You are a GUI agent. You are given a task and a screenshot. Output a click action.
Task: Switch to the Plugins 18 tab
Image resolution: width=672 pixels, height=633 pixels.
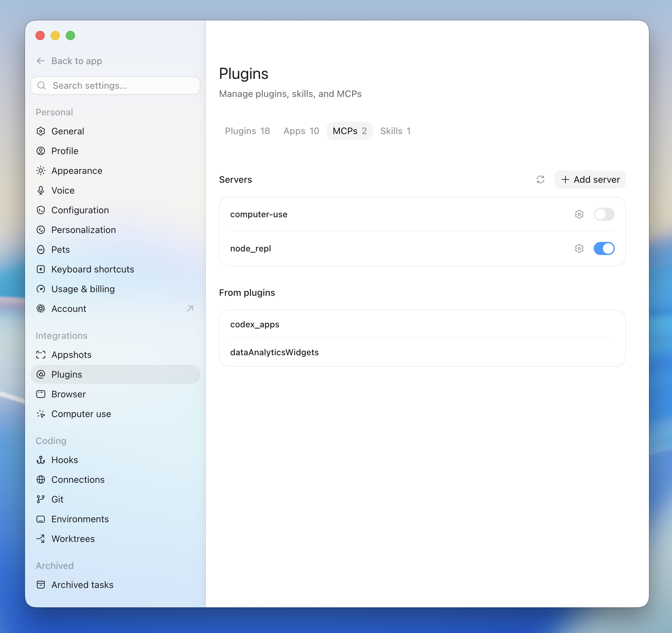[x=248, y=131]
